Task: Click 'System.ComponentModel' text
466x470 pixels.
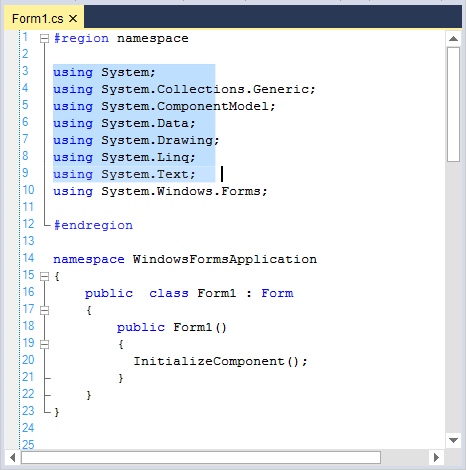Action: coord(185,106)
